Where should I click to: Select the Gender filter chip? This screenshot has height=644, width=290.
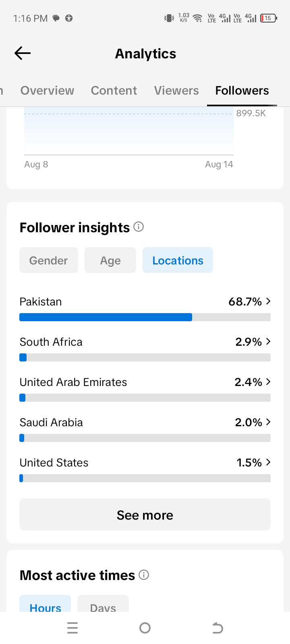[x=49, y=260]
